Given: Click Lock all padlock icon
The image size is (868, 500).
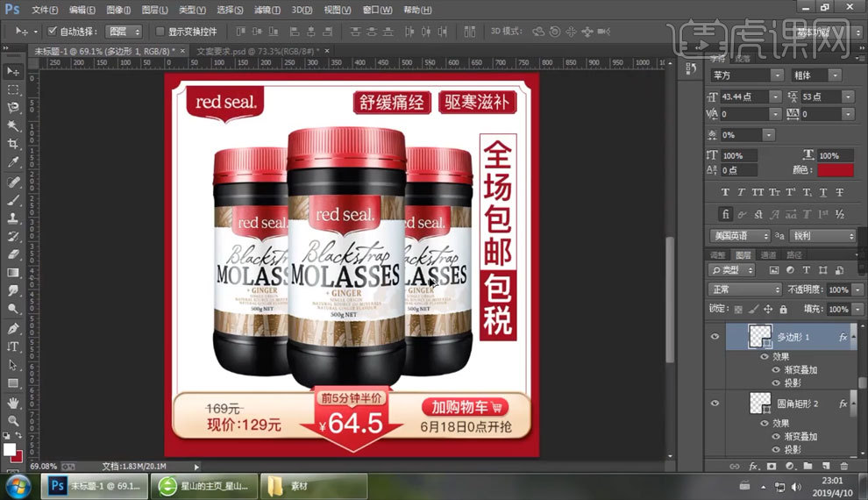Looking at the screenshot, I should 783,309.
